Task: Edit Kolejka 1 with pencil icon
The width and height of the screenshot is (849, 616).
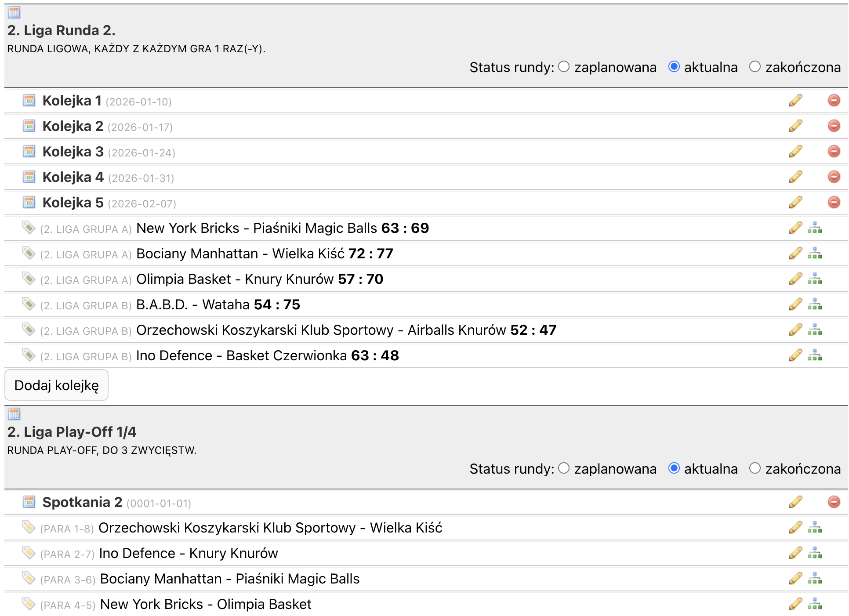Action: tap(795, 101)
